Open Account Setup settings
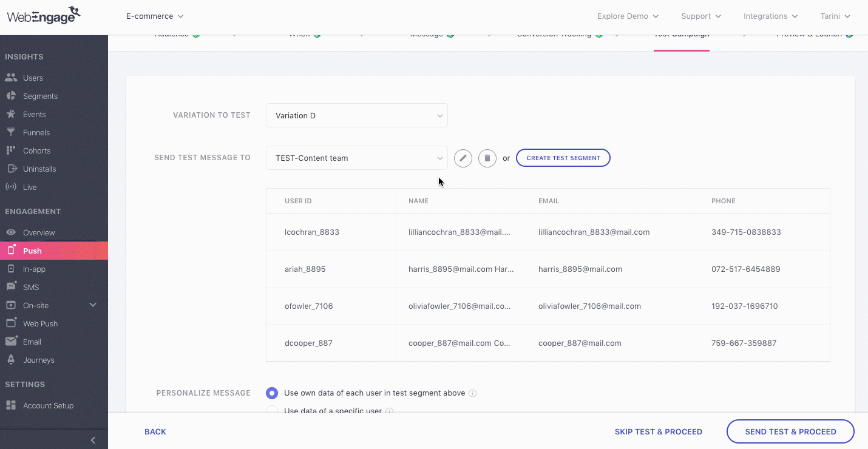 click(x=48, y=405)
